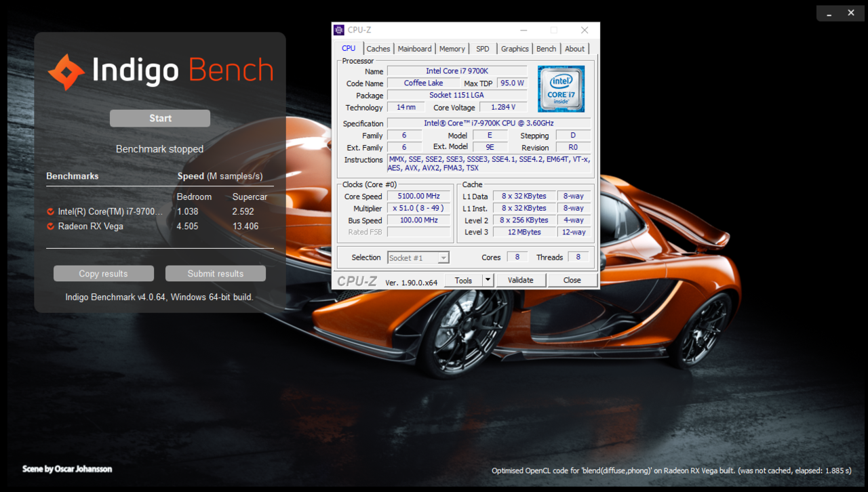Image resolution: width=868 pixels, height=492 pixels.
Task: Toggle the Radeon RX Vega benchmark checkmark
Action: [51, 226]
